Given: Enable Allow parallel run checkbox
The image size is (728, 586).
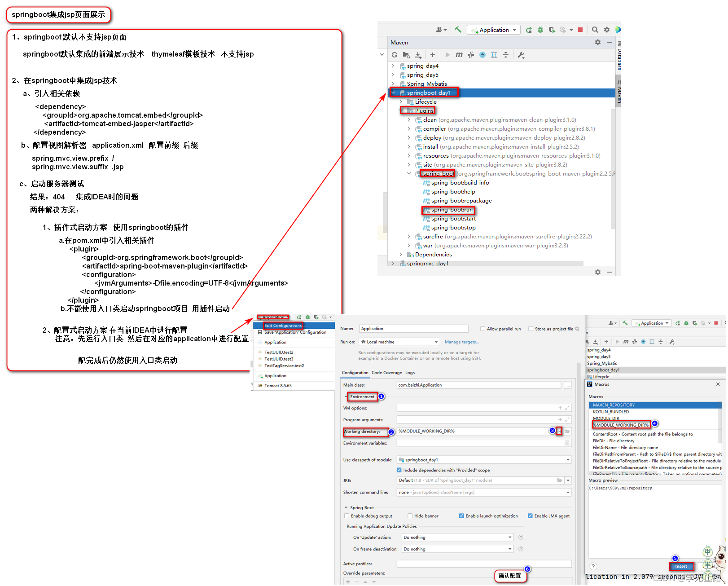Looking at the screenshot, I should (483, 329).
